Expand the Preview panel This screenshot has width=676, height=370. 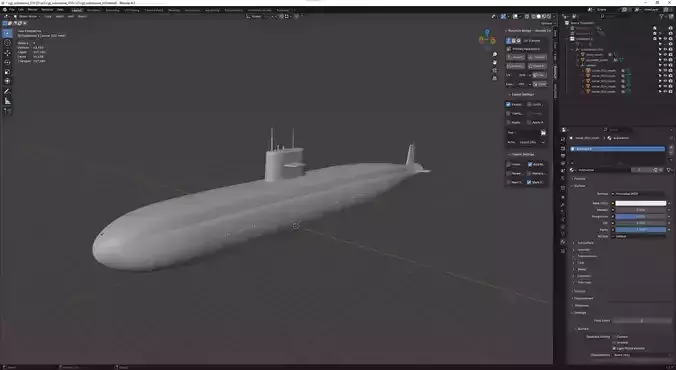pos(579,179)
